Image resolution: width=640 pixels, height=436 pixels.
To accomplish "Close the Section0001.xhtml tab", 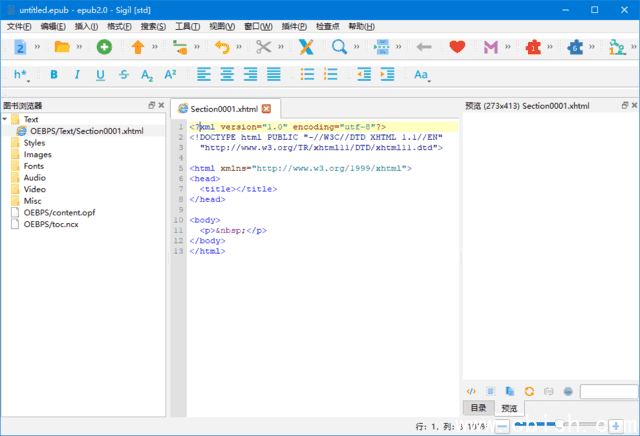I will click(267, 107).
